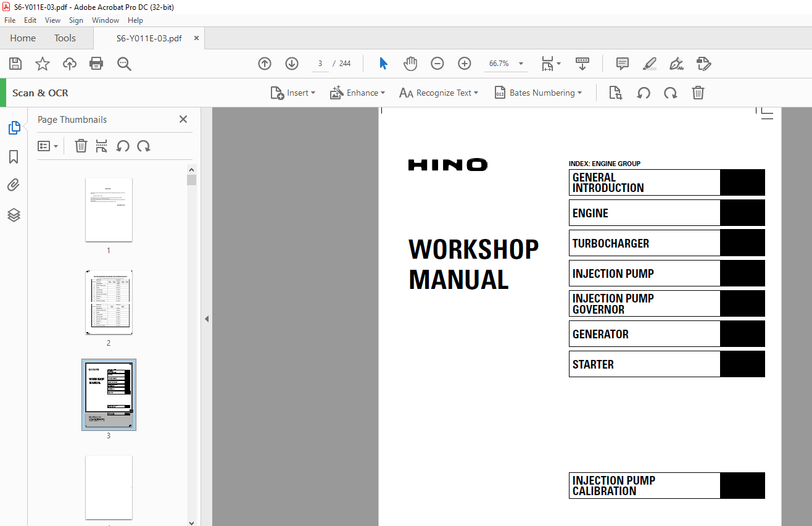Open the Page Thumbnails sidebar icon
The width and height of the screenshot is (812, 526).
point(14,128)
